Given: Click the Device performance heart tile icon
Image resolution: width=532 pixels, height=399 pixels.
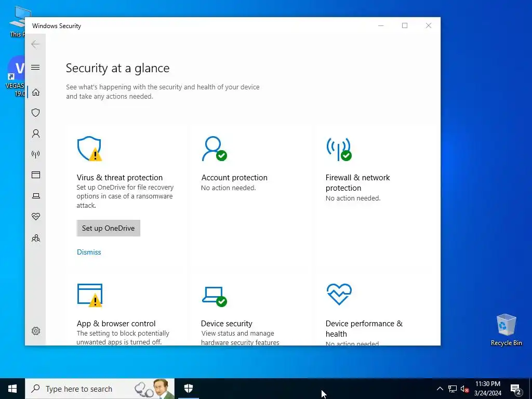Looking at the screenshot, I should click(x=339, y=294).
